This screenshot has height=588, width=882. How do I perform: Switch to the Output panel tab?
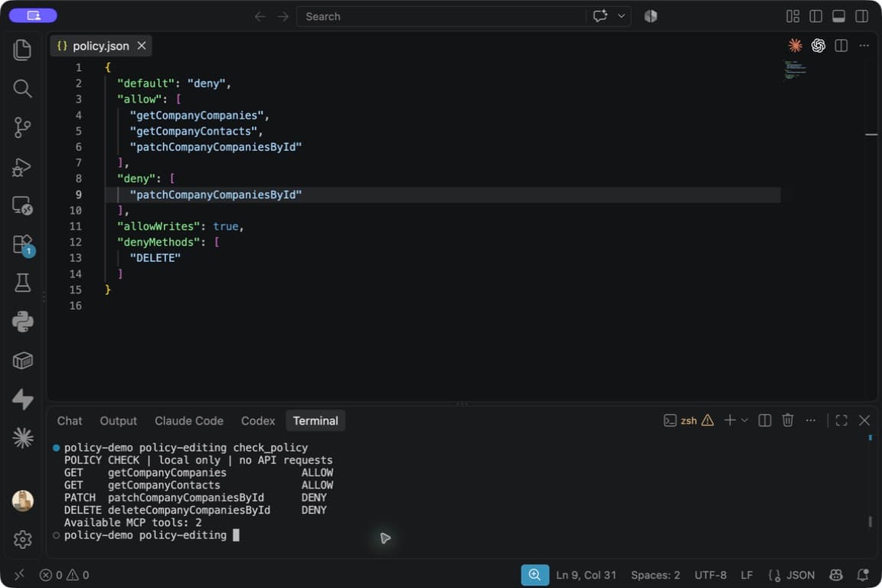pyautogui.click(x=118, y=421)
